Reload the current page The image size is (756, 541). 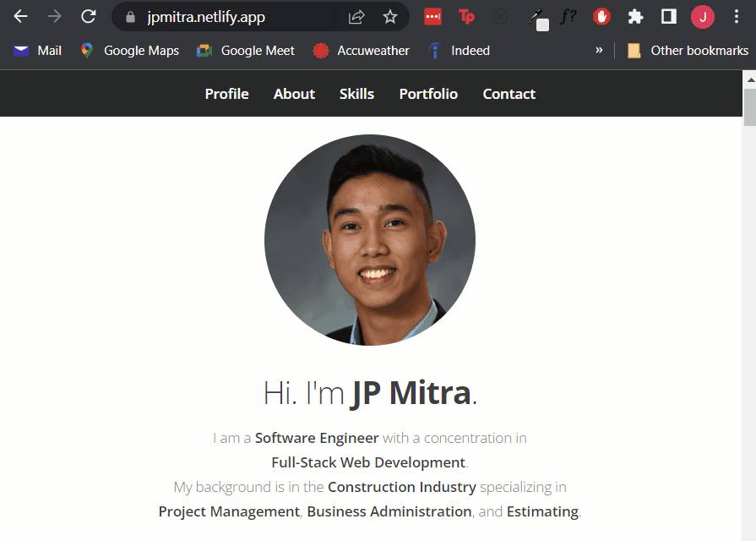[88, 17]
